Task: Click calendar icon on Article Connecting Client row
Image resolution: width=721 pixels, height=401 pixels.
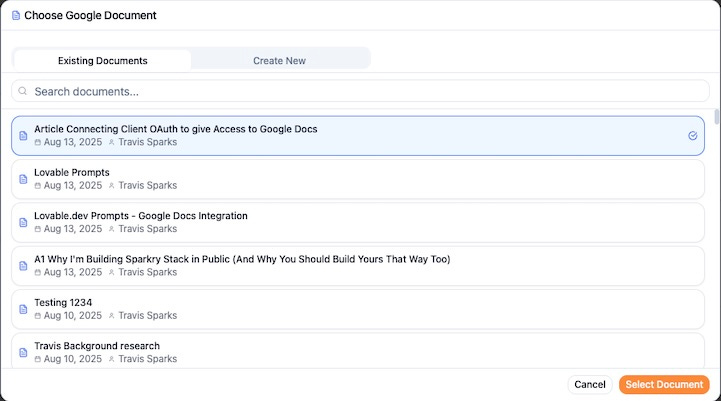Action: coord(38,142)
